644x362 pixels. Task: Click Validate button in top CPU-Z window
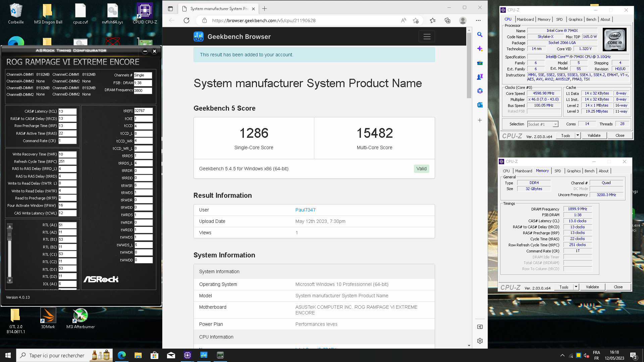tap(594, 135)
